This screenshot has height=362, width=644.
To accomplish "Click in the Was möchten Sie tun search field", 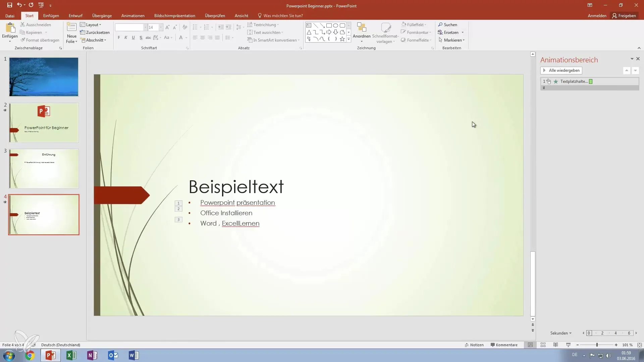I will pyautogui.click(x=283, y=15).
